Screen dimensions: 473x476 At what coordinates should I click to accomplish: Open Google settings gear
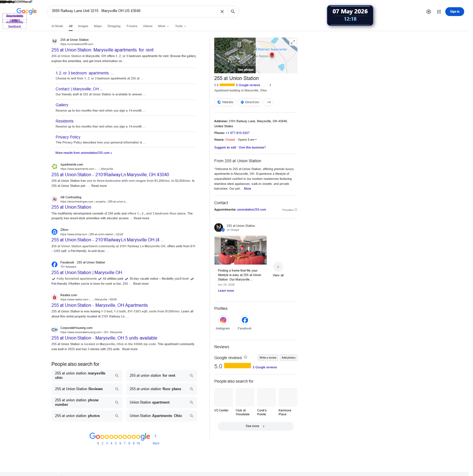point(429,12)
